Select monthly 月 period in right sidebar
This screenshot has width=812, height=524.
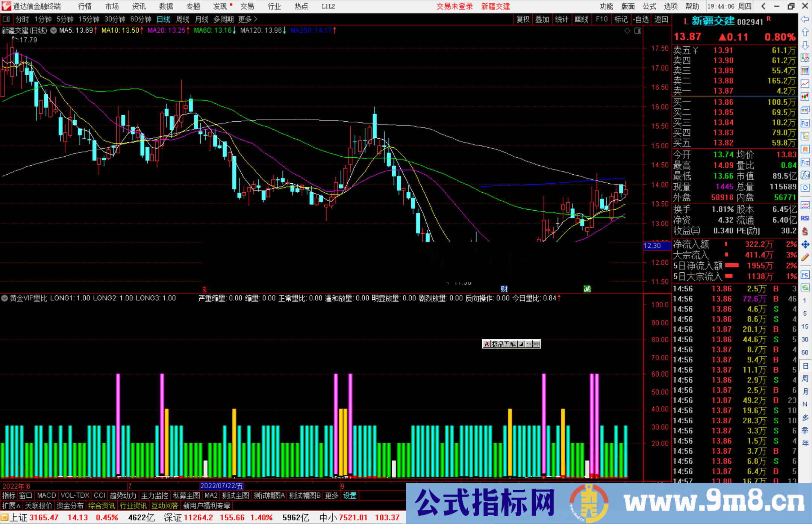click(805, 391)
